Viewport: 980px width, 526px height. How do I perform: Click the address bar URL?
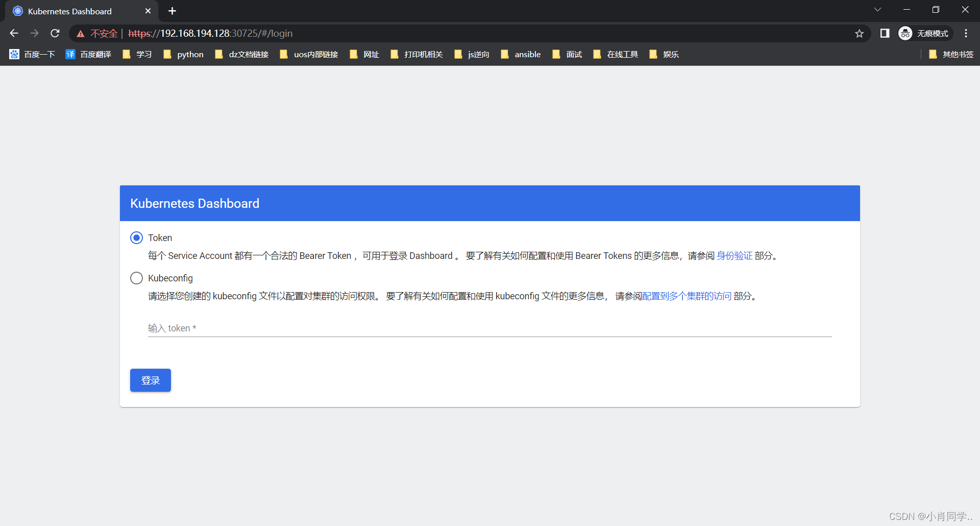(210, 33)
